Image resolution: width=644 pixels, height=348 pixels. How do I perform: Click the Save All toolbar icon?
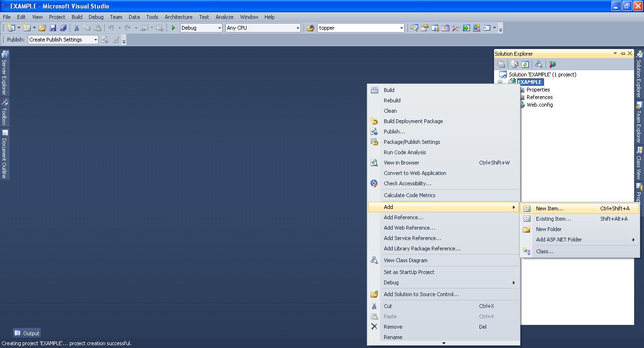pos(64,28)
